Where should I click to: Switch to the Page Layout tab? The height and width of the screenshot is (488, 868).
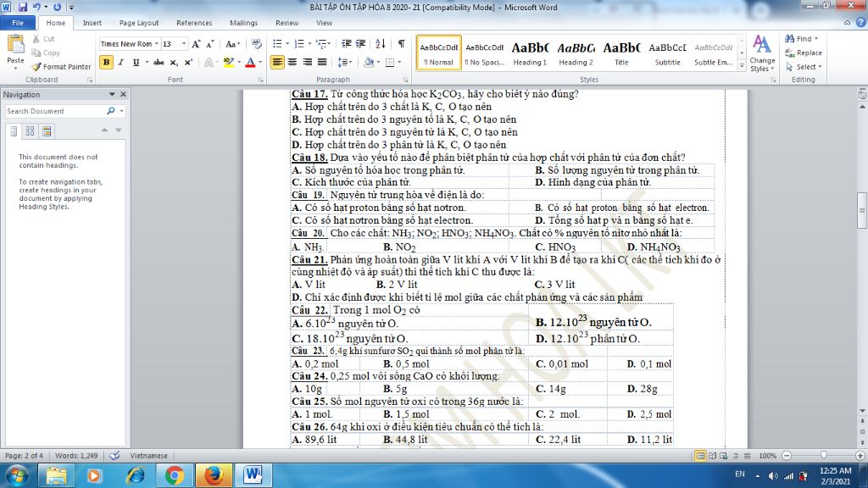click(139, 23)
